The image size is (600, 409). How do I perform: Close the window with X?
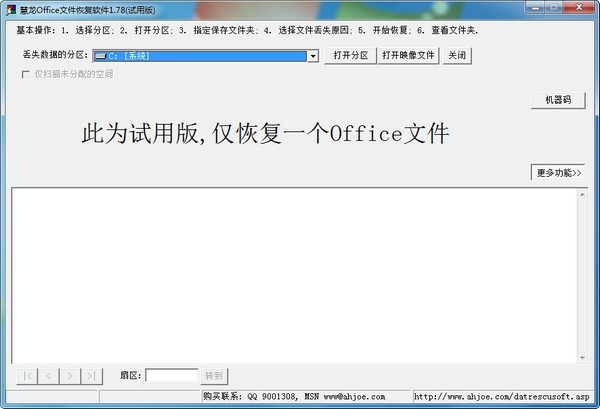point(579,8)
